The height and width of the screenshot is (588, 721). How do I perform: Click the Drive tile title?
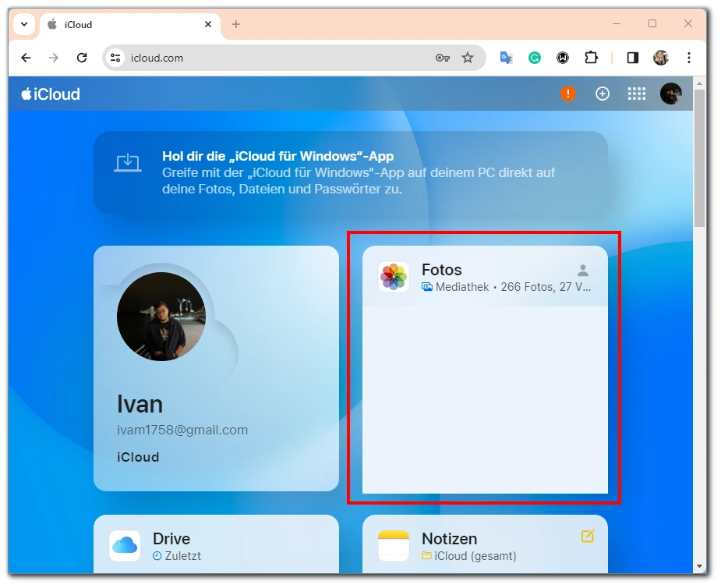coord(171,539)
